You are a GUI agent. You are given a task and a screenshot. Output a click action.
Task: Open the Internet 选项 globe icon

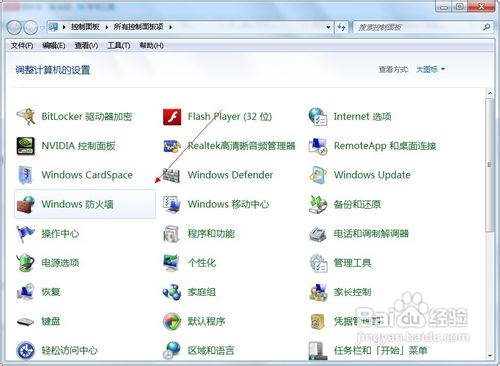click(x=318, y=117)
